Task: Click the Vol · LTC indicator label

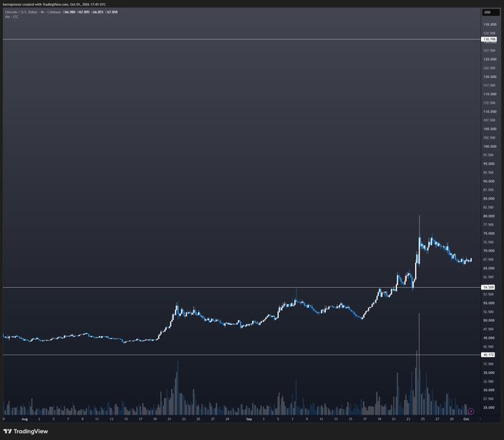Action: 12,17
